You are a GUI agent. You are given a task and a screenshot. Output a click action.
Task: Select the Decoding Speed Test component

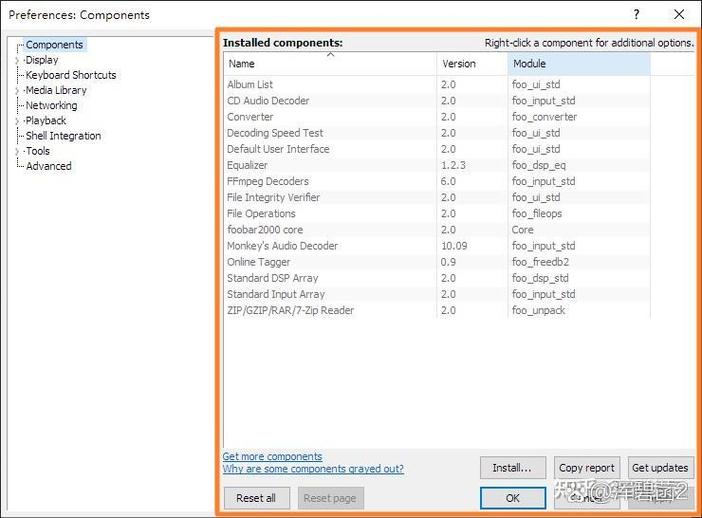(437, 133)
